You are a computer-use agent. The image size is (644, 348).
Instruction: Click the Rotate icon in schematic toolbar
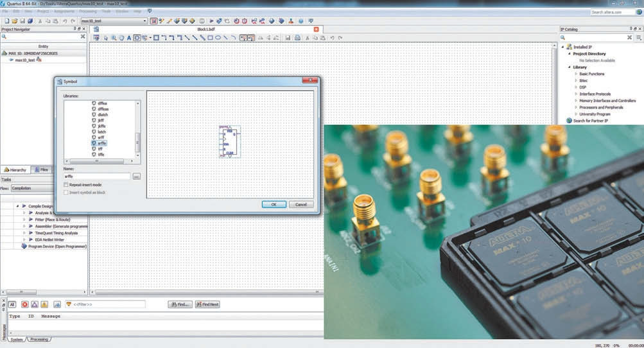coord(276,38)
